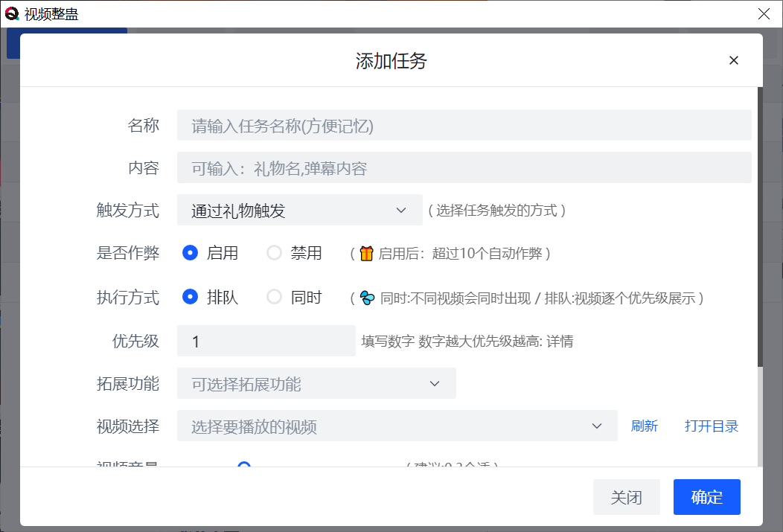Open the 视频选择 dropdown list
The height and width of the screenshot is (532, 783).
397,426
